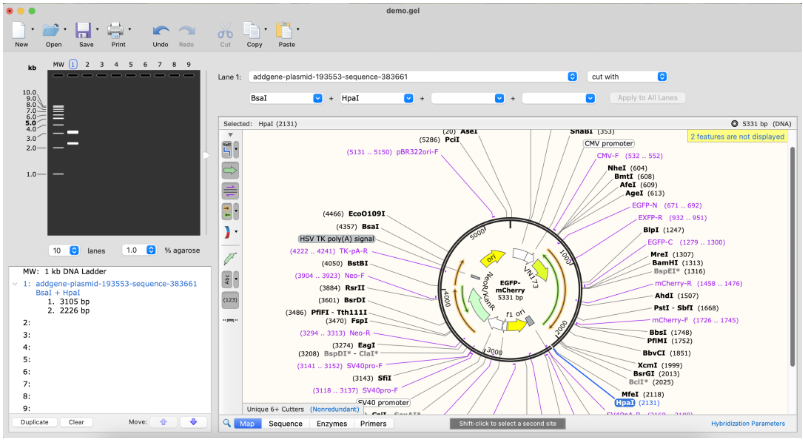
Task: Select lane 2 header above gel
Action: tap(88, 64)
